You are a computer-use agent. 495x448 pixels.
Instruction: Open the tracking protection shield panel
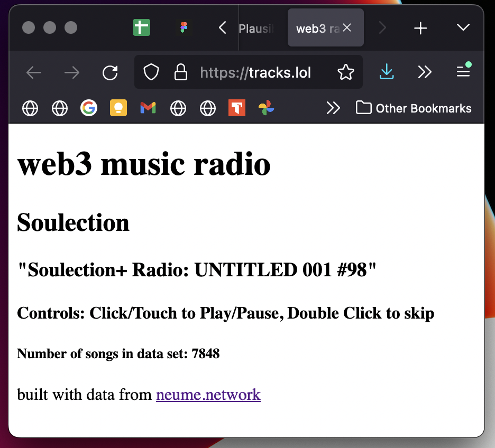151,72
